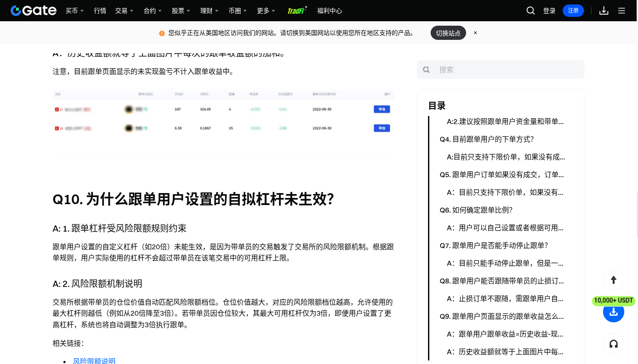Open TOC entry A:跟单用户跟单收益=历史收益
This screenshot has height=364, width=638.
tap(505, 334)
